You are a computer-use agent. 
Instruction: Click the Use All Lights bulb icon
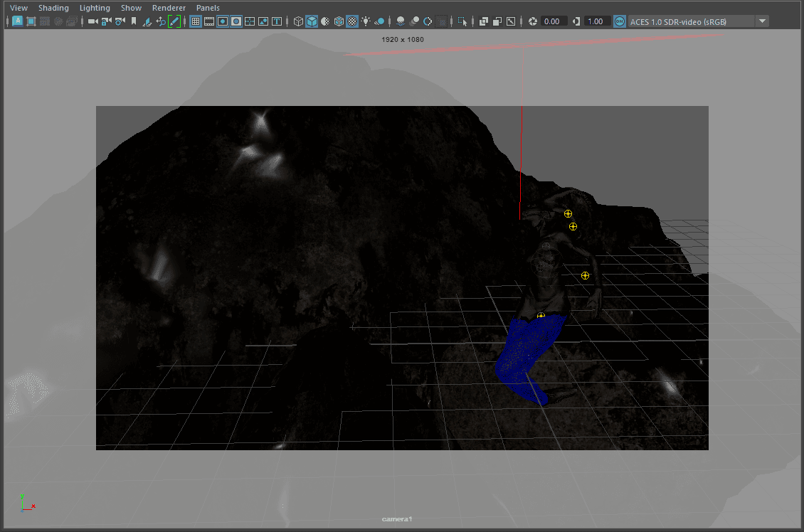pyautogui.click(x=366, y=21)
